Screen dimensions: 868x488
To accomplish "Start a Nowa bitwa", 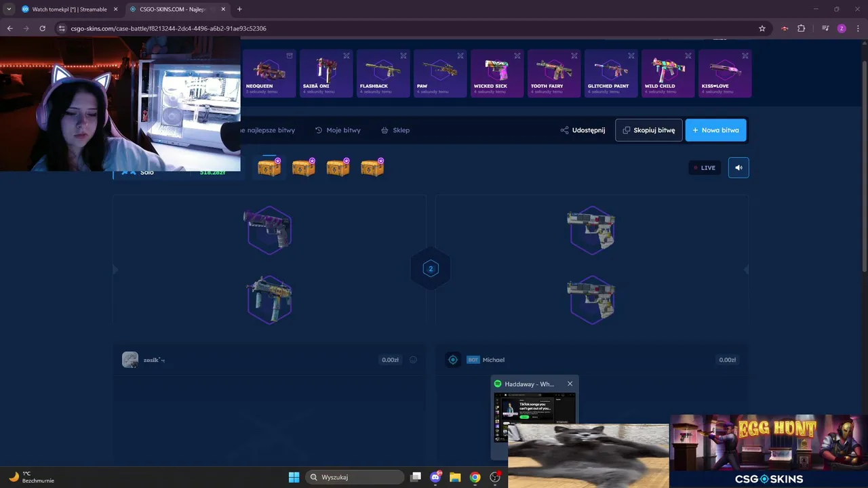I will (716, 130).
